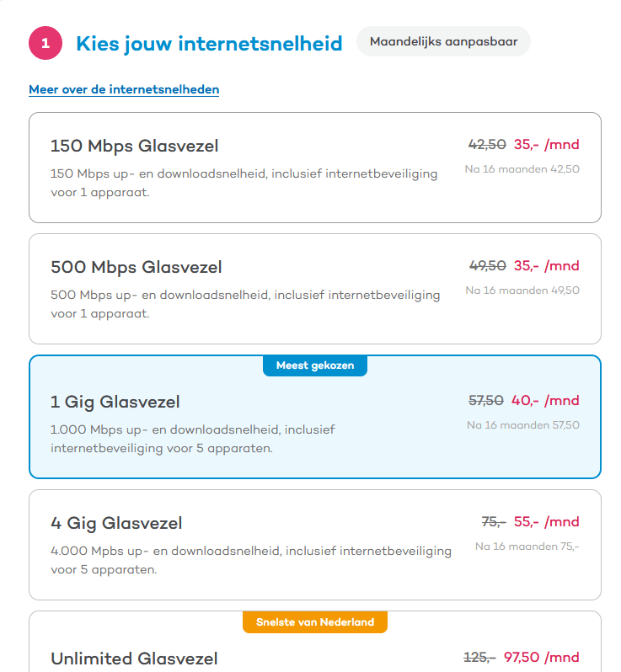Click 'Na 16 maanden 75,-' note
Screen dimensions: 621x672
(x=527, y=547)
